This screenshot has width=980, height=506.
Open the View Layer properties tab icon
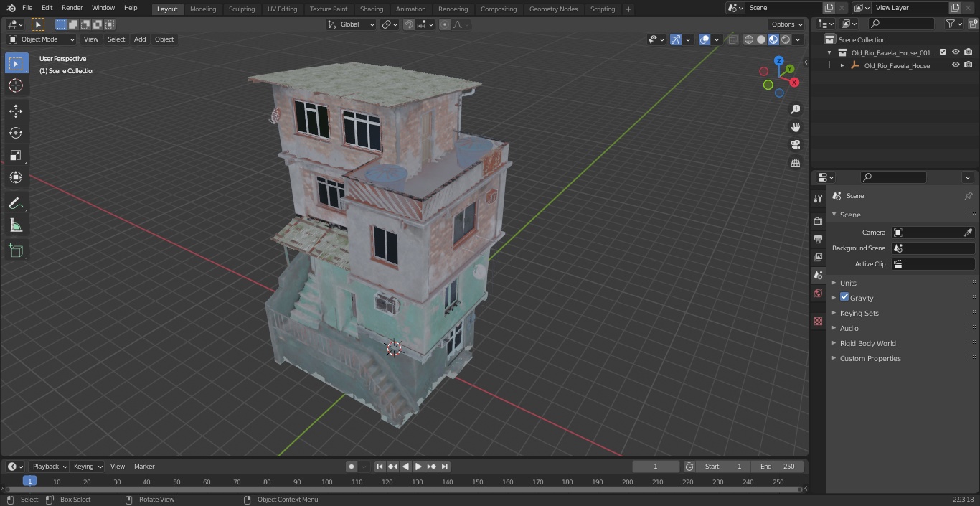[818, 257]
